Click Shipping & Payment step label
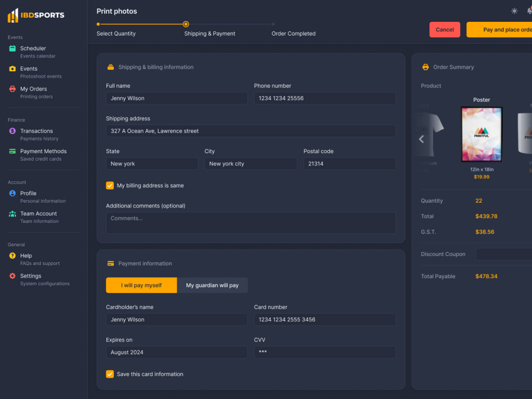 (x=210, y=34)
